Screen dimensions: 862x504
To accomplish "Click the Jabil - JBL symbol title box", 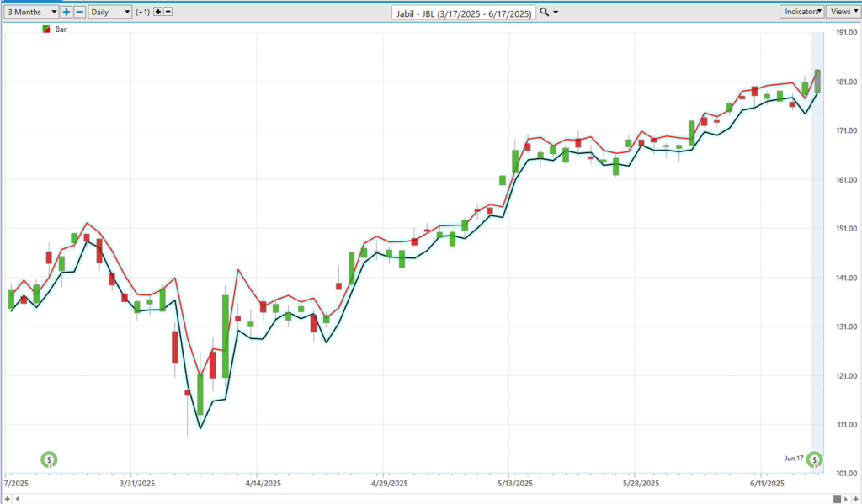I will click(465, 12).
